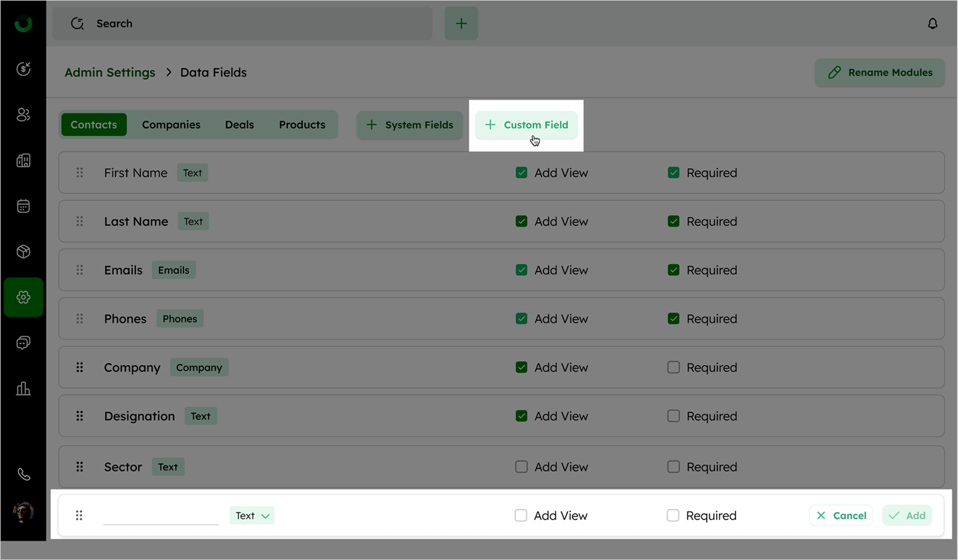
Task: Click the deals dollar icon in sidebar
Action: coord(23,69)
